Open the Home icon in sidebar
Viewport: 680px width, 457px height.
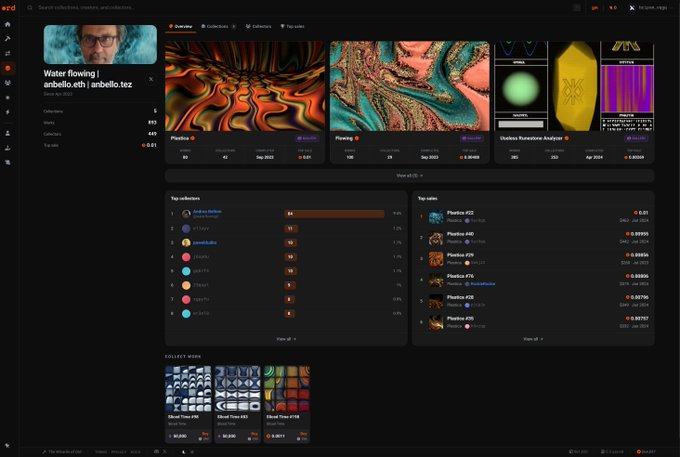click(8, 24)
